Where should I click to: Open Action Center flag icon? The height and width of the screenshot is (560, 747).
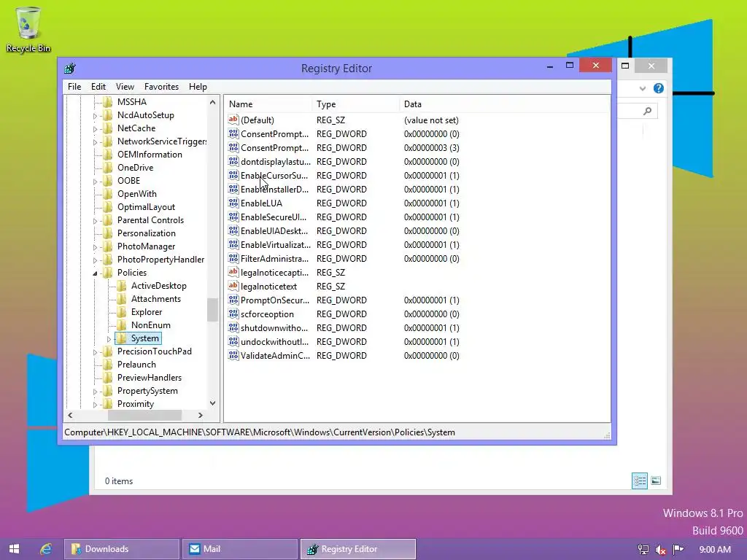(x=678, y=550)
